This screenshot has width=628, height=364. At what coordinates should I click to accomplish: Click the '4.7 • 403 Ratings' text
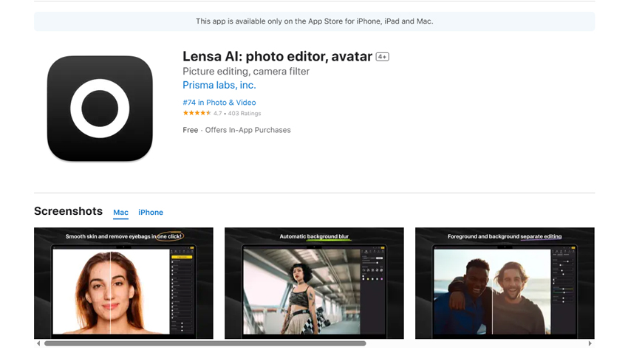pos(237,114)
